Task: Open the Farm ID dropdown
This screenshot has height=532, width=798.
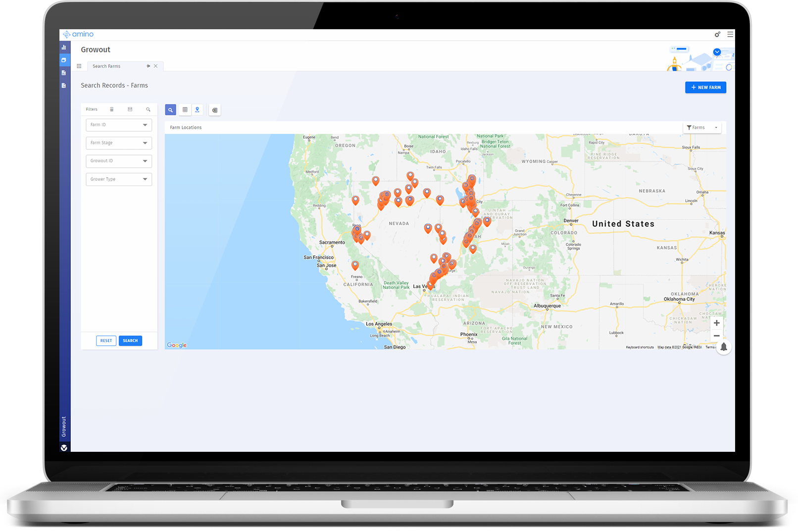Action: [119, 125]
